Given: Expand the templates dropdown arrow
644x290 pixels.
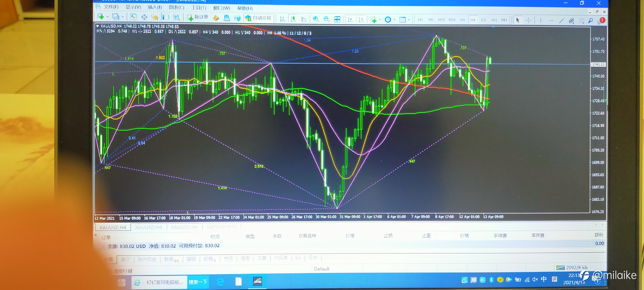Looking at the screenshot, I should 409,20.
